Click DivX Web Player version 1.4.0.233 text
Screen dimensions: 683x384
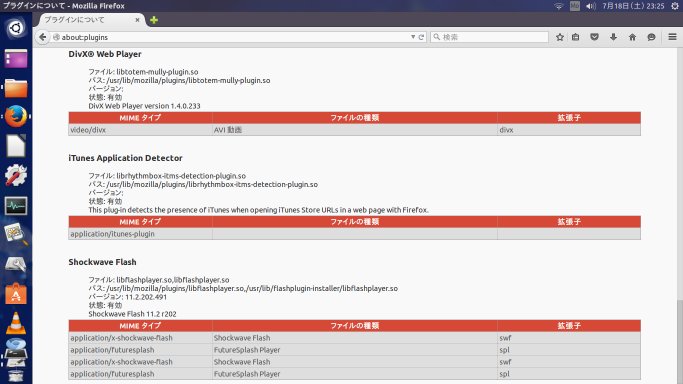[144, 106]
